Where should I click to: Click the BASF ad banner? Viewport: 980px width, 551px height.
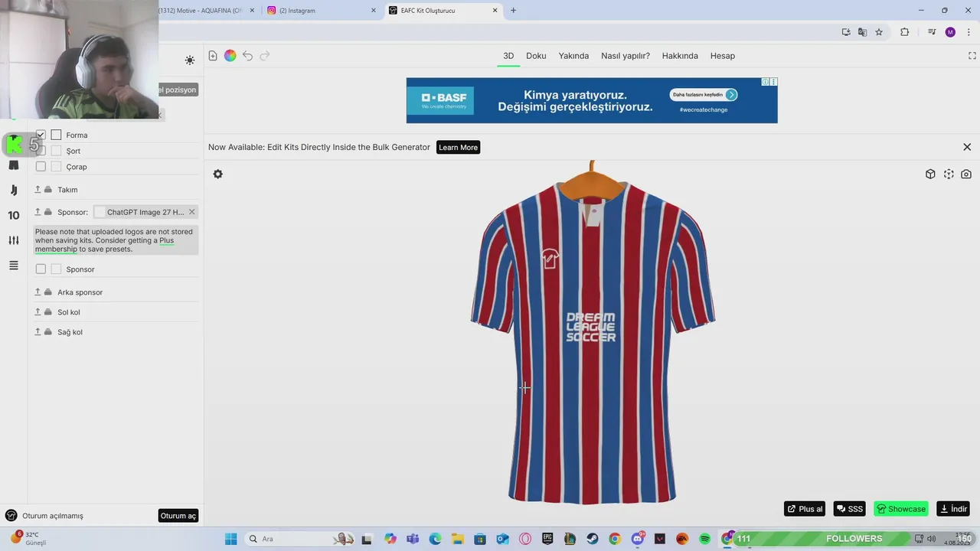click(x=592, y=100)
